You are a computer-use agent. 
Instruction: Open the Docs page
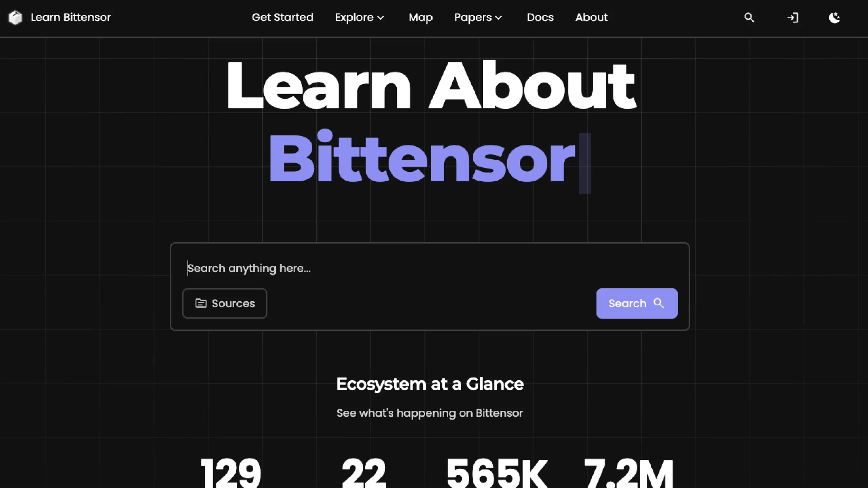pyautogui.click(x=540, y=17)
